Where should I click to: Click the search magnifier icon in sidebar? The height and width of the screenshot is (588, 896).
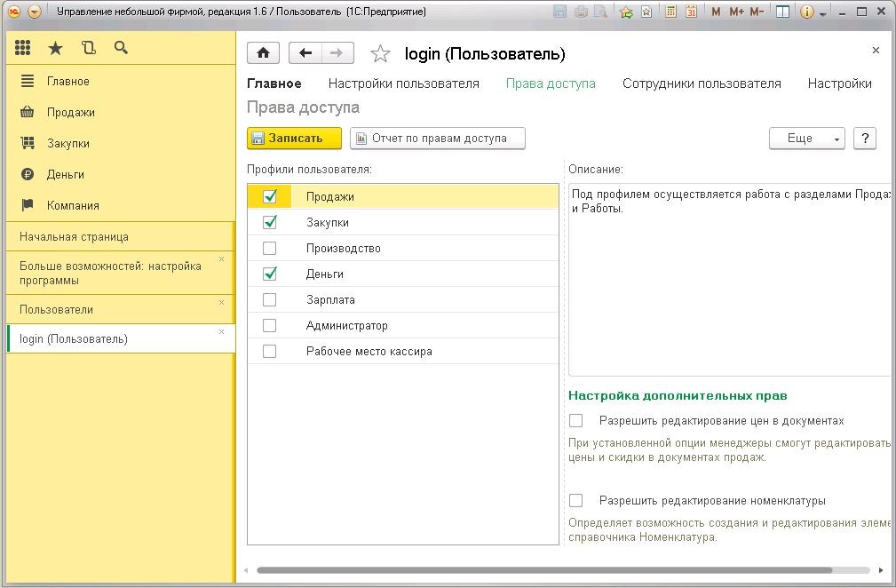click(121, 48)
